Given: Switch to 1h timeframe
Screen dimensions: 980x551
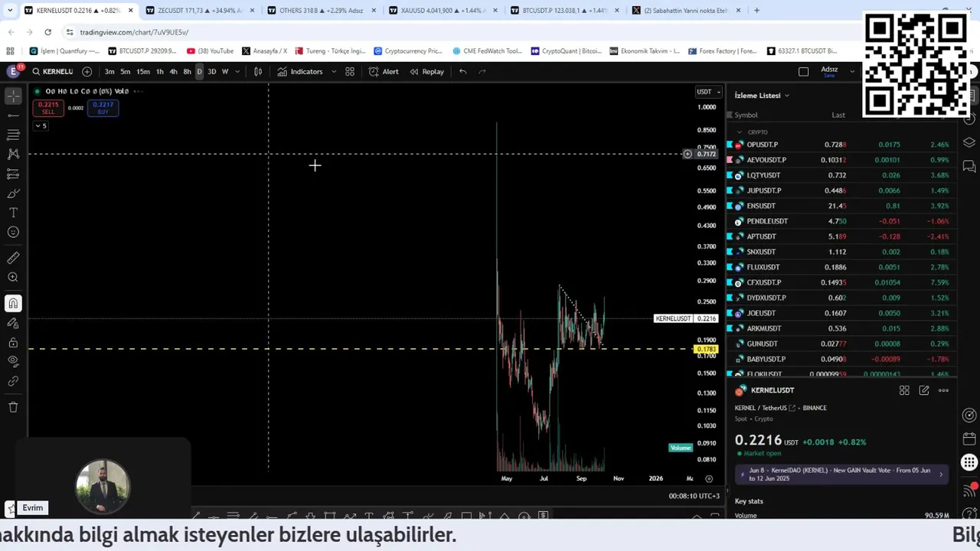Looking at the screenshot, I should 159,71.
